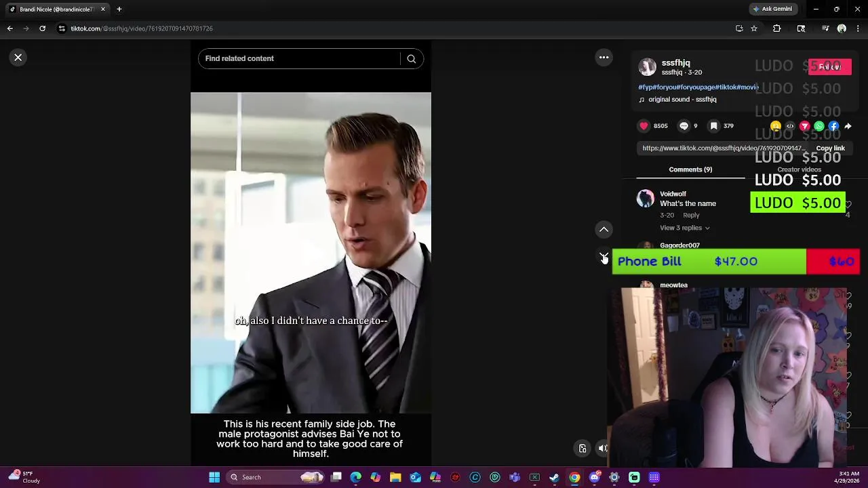Install app icon in address bar
The height and width of the screenshot is (488, 868).
click(739, 28)
